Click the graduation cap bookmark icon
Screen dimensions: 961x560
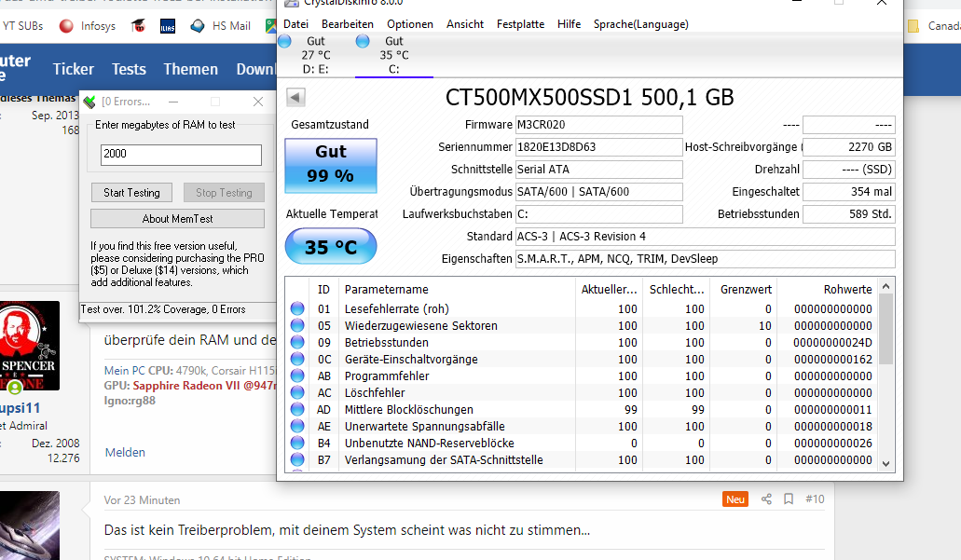(x=138, y=26)
